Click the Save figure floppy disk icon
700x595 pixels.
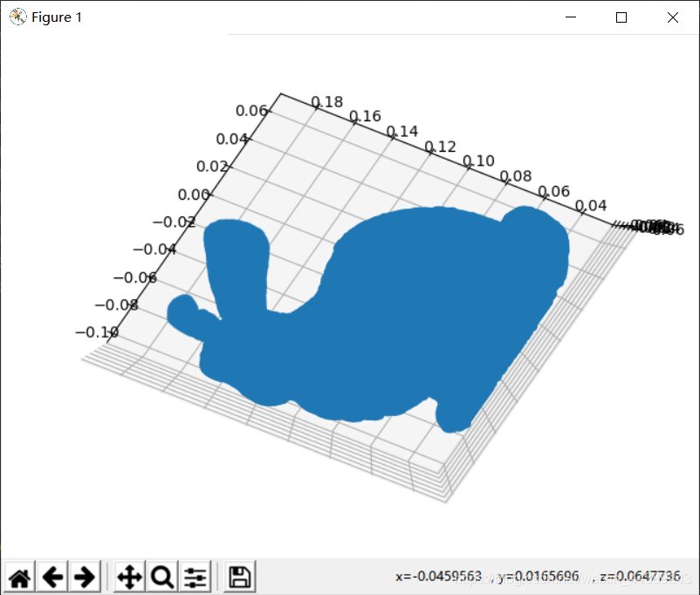[237, 577]
